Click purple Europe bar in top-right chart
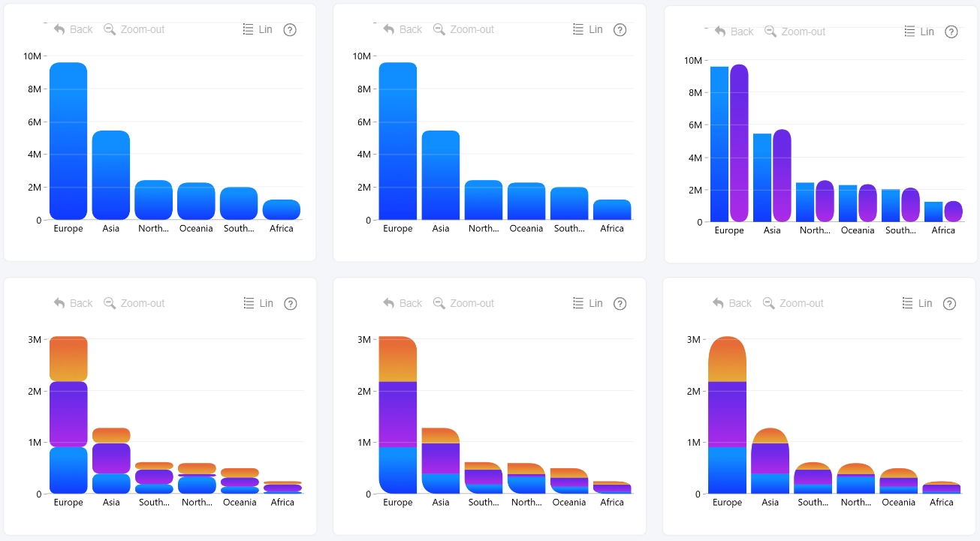 [x=739, y=143]
